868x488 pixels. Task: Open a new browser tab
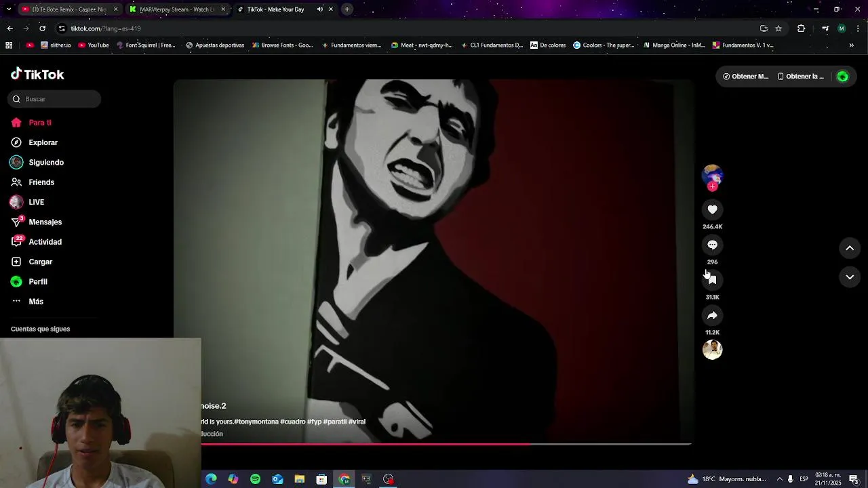(x=347, y=9)
